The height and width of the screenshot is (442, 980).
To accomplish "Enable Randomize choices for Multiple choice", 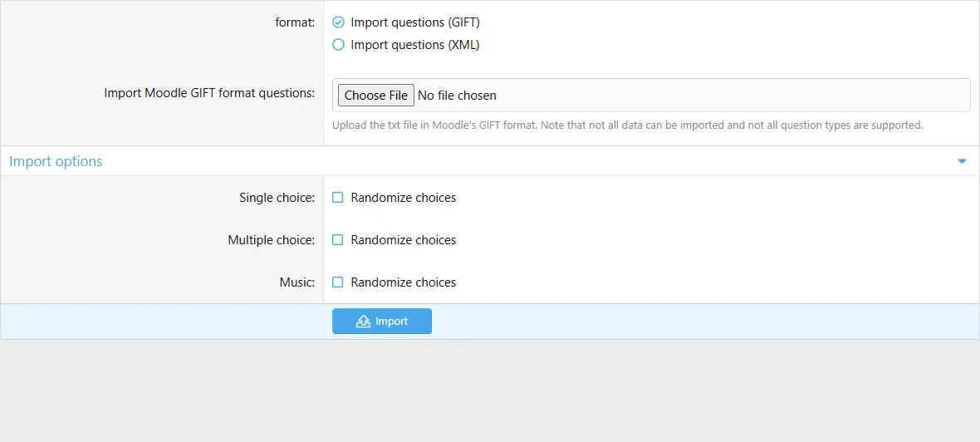I will click(x=338, y=240).
